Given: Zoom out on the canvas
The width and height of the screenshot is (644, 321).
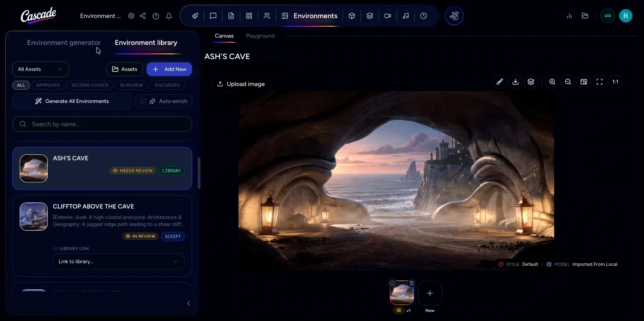Looking at the screenshot, I should (x=568, y=82).
